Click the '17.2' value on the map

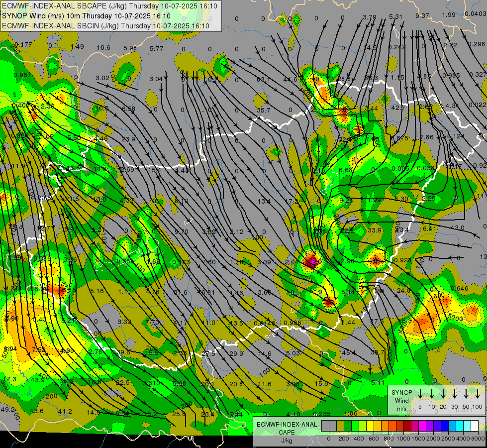coord(291,201)
